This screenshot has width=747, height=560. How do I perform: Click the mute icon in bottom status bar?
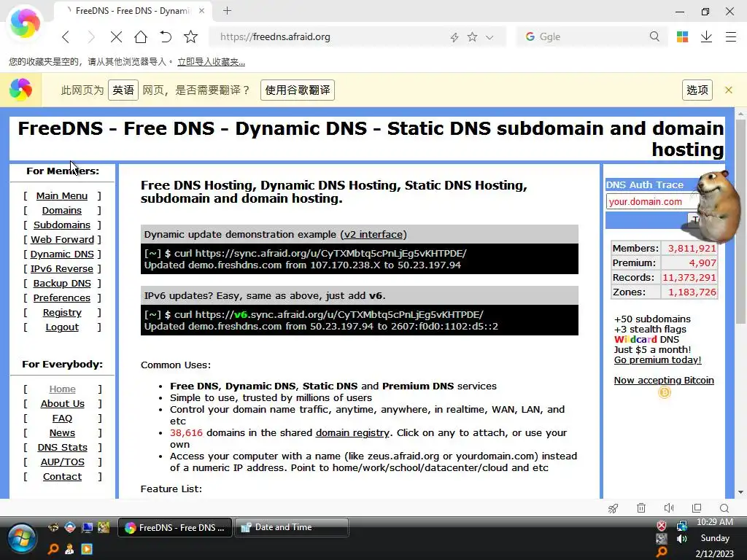coord(669,508)
